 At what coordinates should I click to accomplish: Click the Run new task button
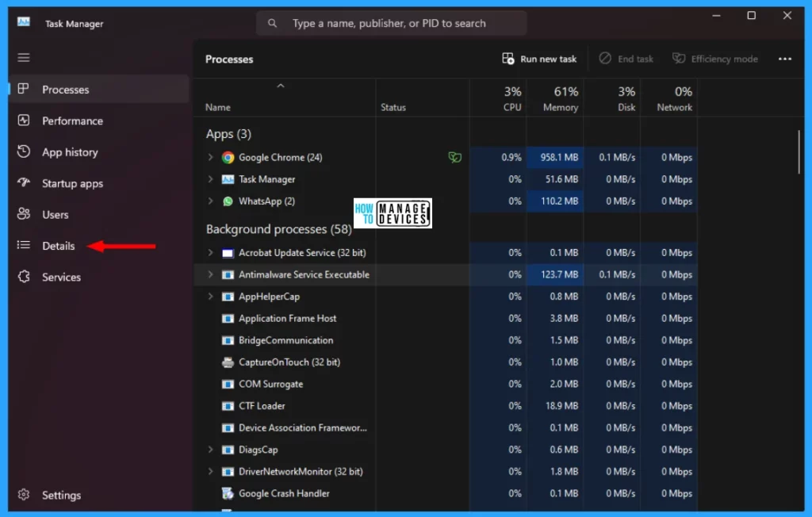pyautogui.click(x=539, y=59)
